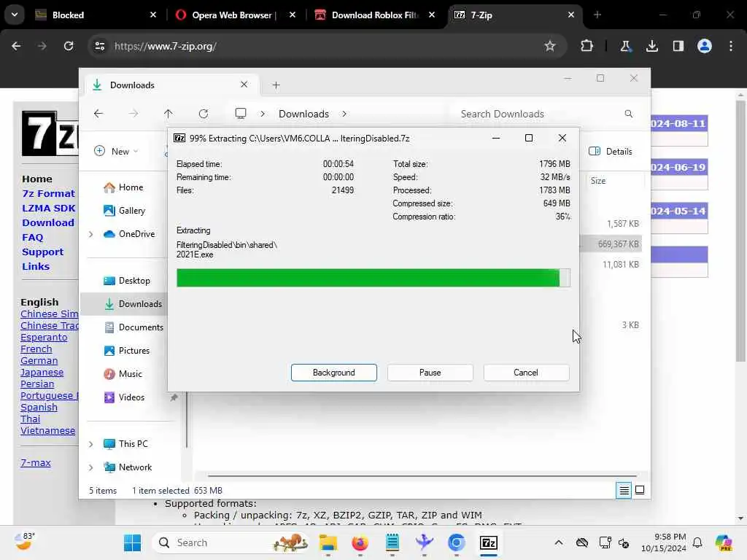Expand the OneDrive tree node
Viewport: 747px width, 560px height.
click(x=91, y=234)
